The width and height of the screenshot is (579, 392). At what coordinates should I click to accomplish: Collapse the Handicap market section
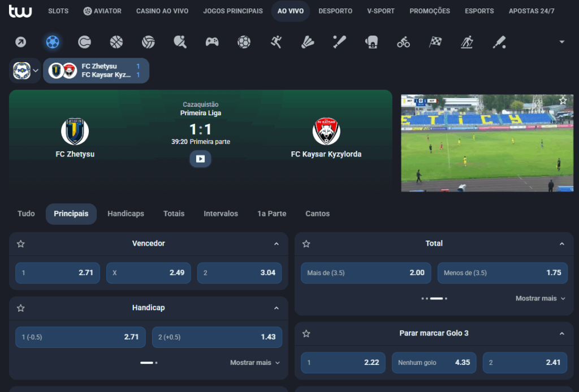[x=276, y=308]
